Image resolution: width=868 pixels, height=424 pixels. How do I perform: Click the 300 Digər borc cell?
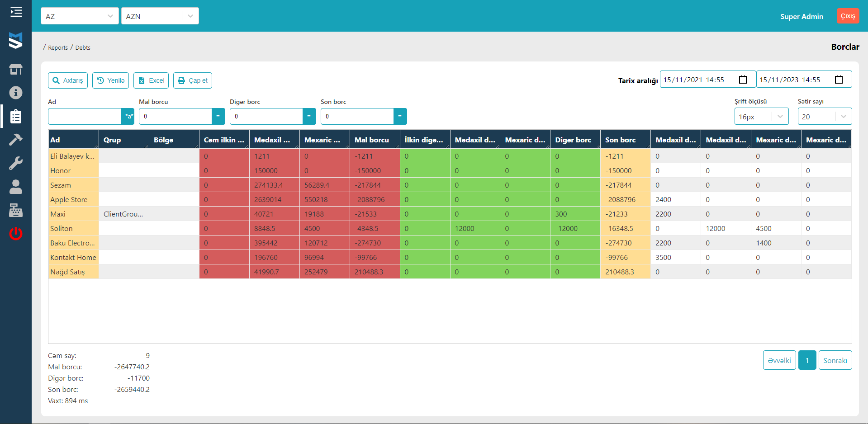coord(575,214)
